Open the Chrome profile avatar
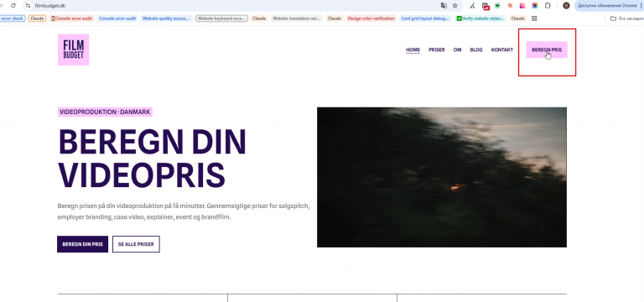Viewport: 644px width, 302px height. click(566, 6)
